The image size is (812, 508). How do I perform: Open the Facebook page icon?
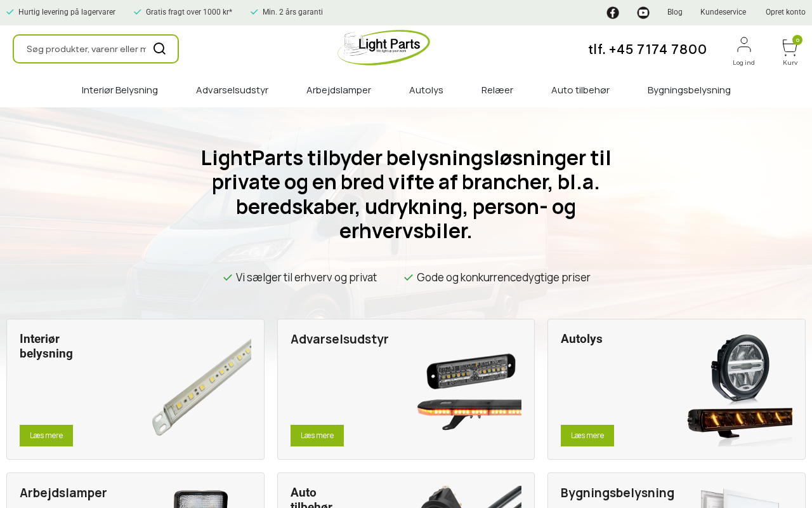(x=613, y=13)
